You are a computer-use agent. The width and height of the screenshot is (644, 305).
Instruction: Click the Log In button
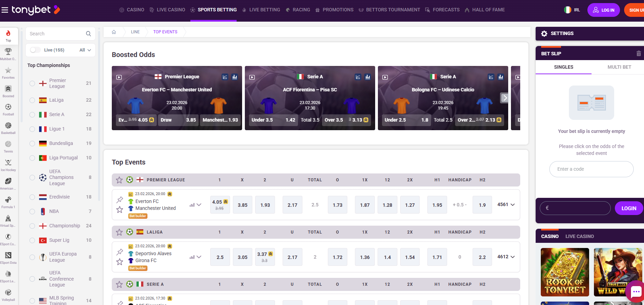pos(604,10)
